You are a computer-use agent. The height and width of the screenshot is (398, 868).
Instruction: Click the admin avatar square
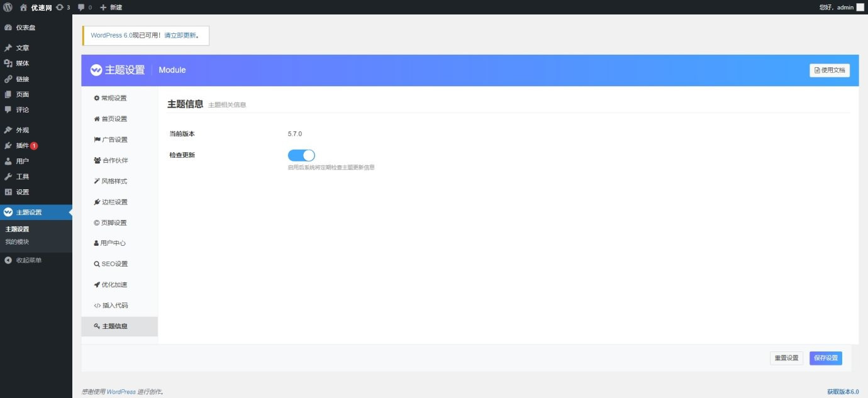tap(860, 7)
